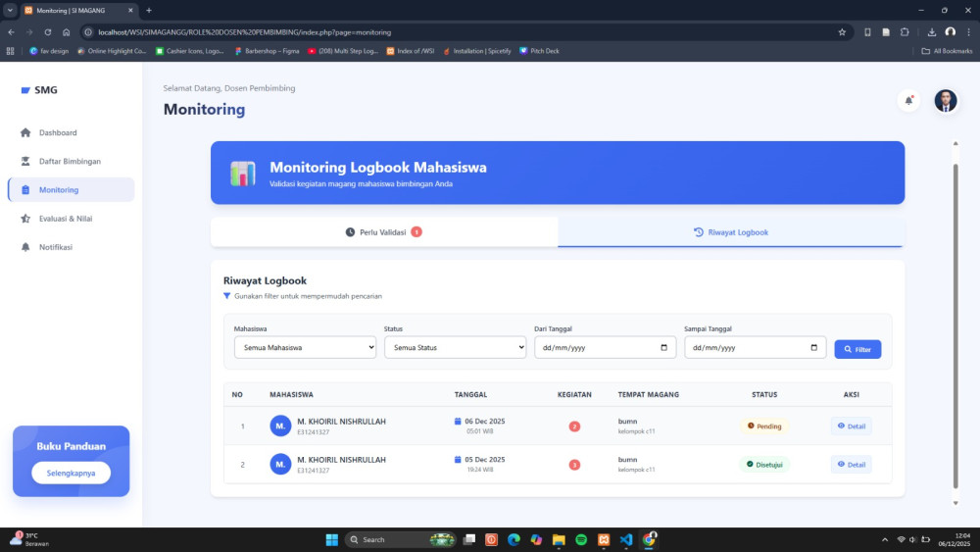This screenshot has height=552, width=980.
Task: Open the user profile avatar
Action: point(945,100)
